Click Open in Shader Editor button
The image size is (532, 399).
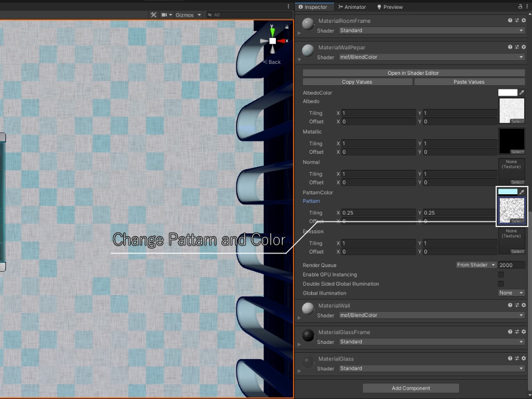[414, 73]
